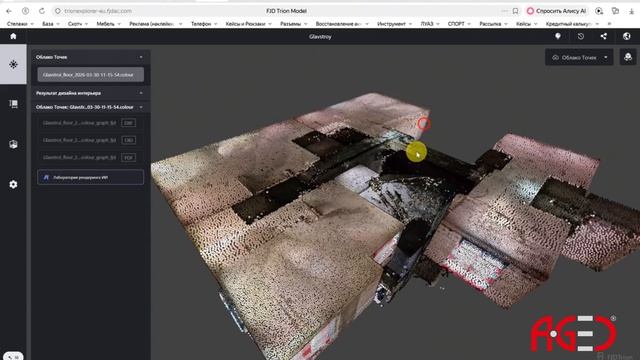
Task: Go back with browser back arrow
Action: (9, 11)
